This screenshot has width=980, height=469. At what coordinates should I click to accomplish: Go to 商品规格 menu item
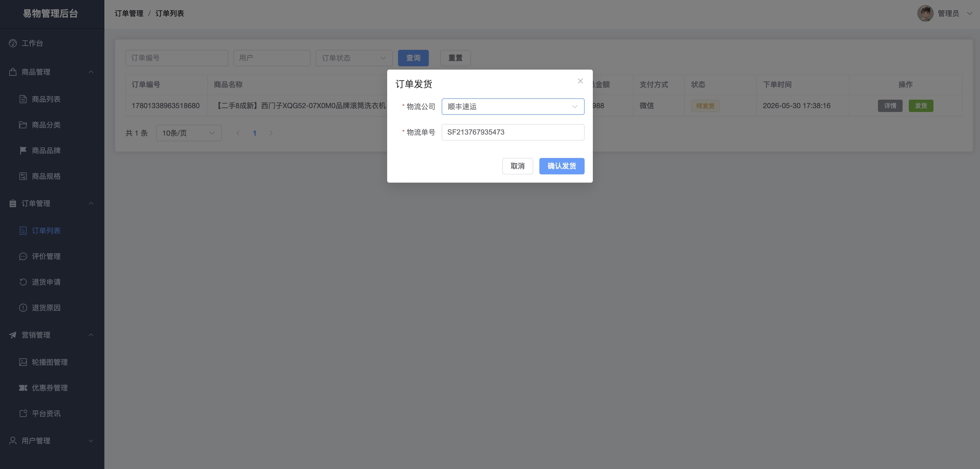click(x=52, y=176)
